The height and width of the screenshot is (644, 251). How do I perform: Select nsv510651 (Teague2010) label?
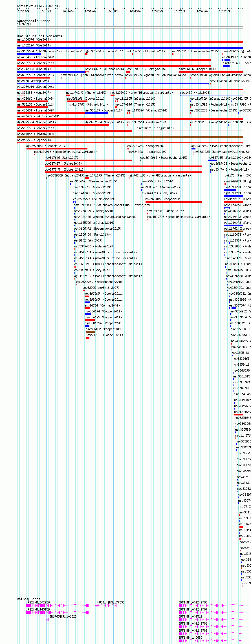tap(155, 128)
